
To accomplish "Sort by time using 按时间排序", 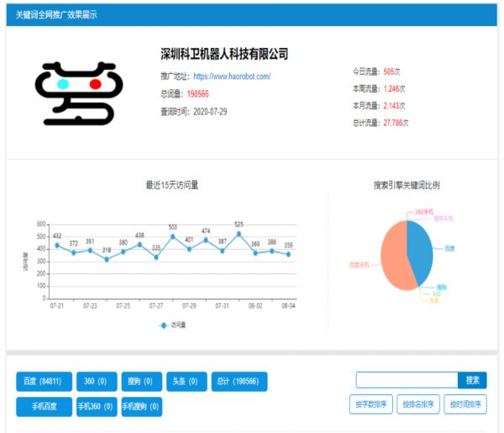I will (465, 404).
